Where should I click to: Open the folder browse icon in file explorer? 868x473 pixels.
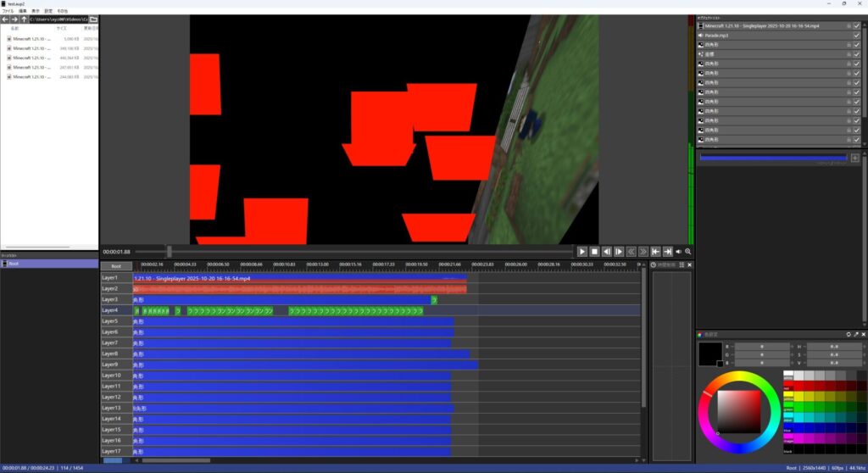[x=93, y=19]
